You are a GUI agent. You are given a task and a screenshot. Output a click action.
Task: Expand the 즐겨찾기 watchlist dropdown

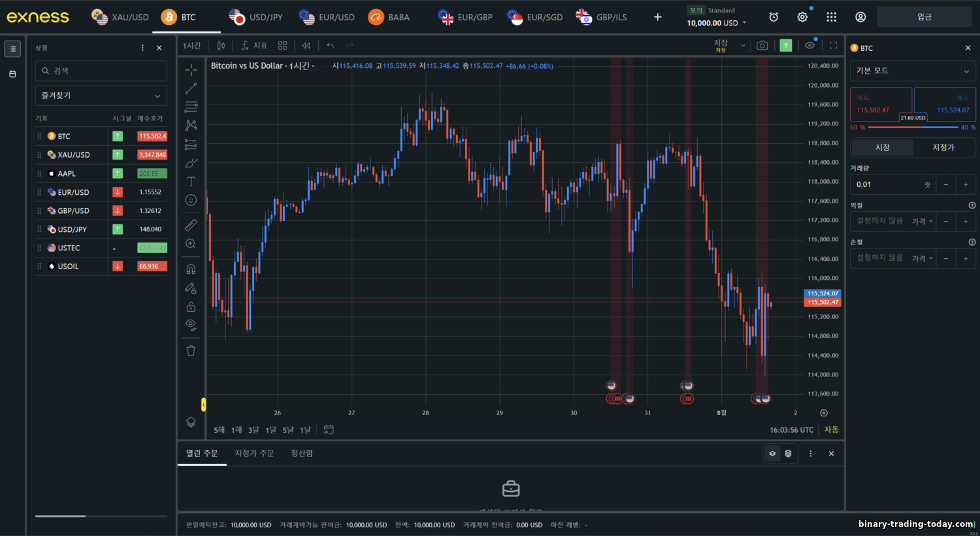pos(101,95)
